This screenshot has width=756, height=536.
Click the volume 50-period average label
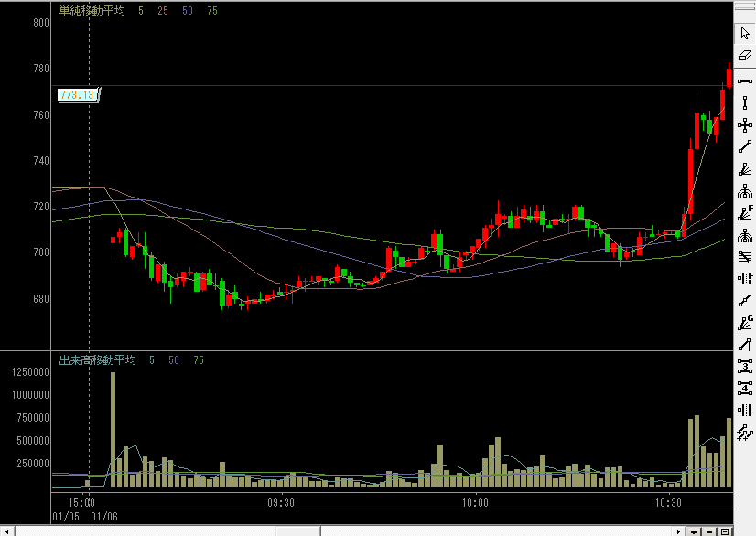[x=174, y=360]
